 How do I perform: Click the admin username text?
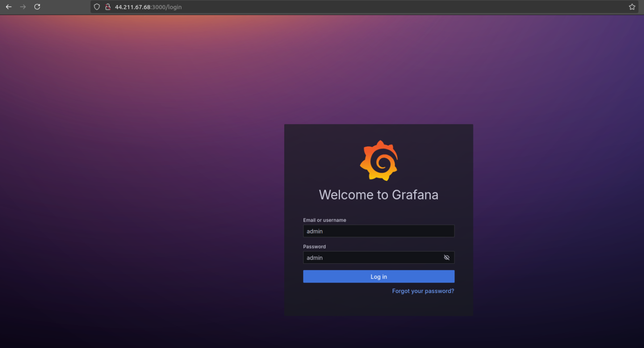pos(315,231)
